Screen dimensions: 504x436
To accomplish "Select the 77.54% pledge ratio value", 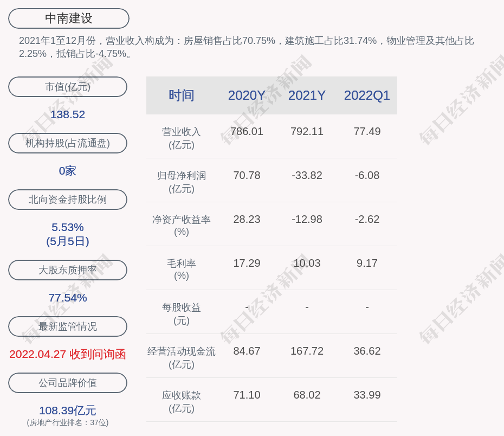I will (68, 298).
